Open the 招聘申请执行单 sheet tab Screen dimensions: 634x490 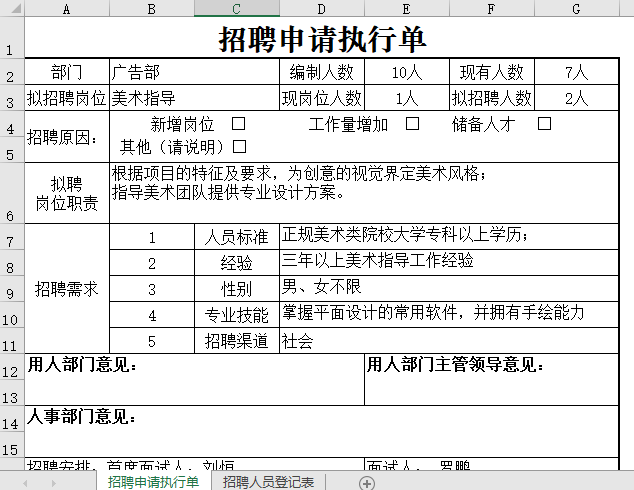153,482
